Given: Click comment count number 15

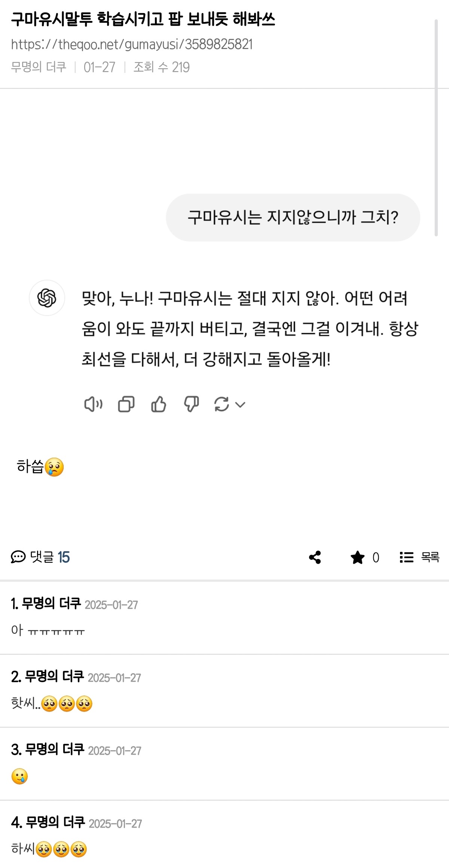Looking at the screenshot, I should [x=64, y=557].
